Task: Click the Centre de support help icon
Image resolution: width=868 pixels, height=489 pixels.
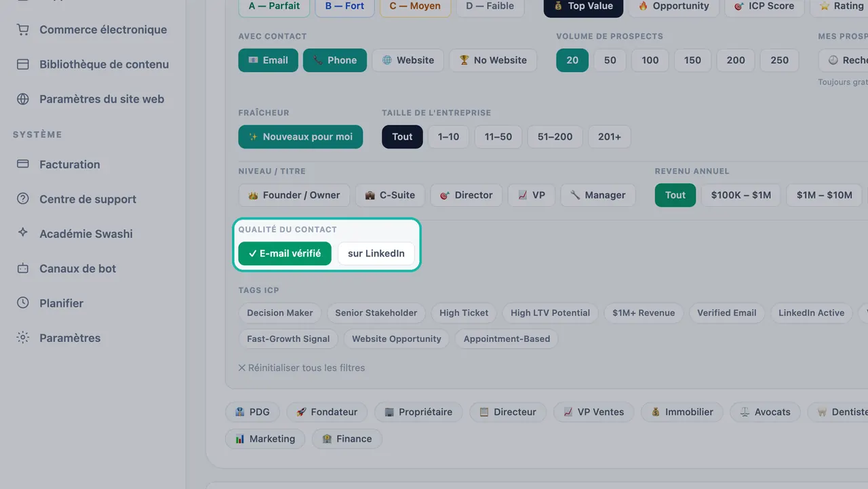Action: [x=23, y=199]
